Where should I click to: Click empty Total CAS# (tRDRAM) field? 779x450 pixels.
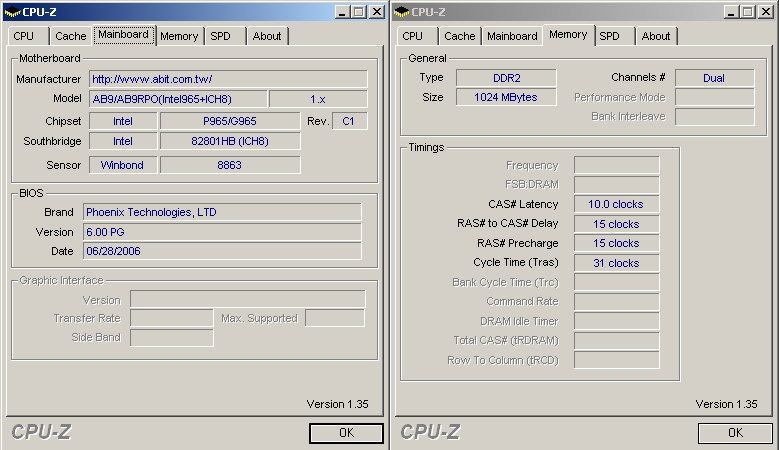point(617,340)
